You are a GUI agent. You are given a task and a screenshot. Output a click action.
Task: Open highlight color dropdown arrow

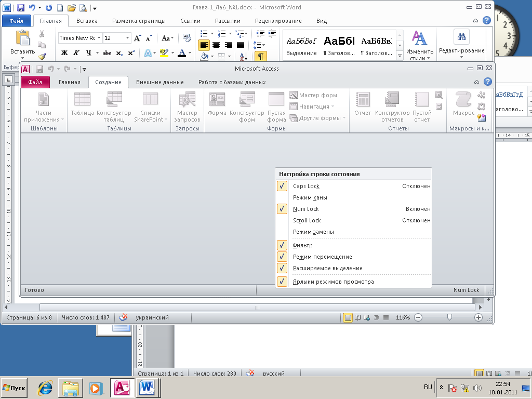coord(172,53)
